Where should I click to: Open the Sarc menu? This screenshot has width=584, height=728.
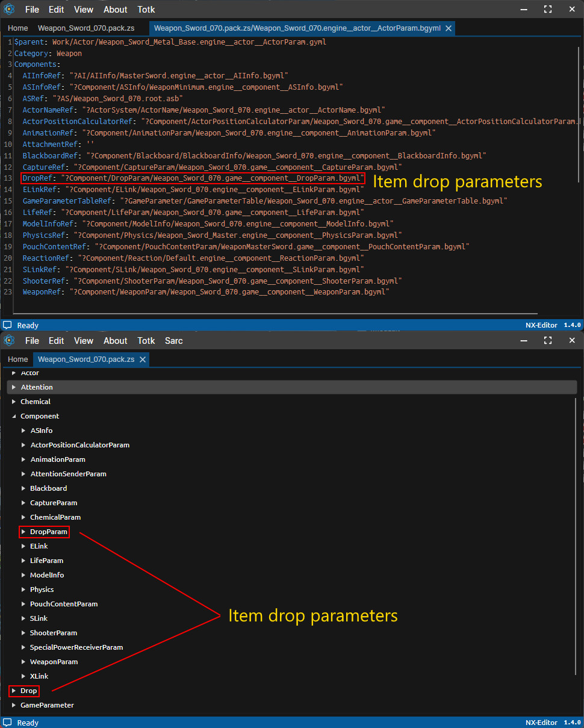click(173, 341)
